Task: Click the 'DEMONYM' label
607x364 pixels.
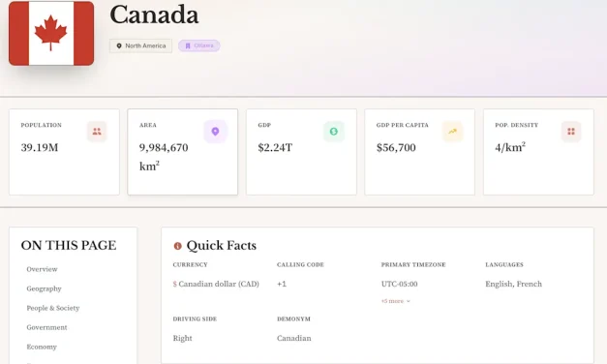Action: point(294,319)
